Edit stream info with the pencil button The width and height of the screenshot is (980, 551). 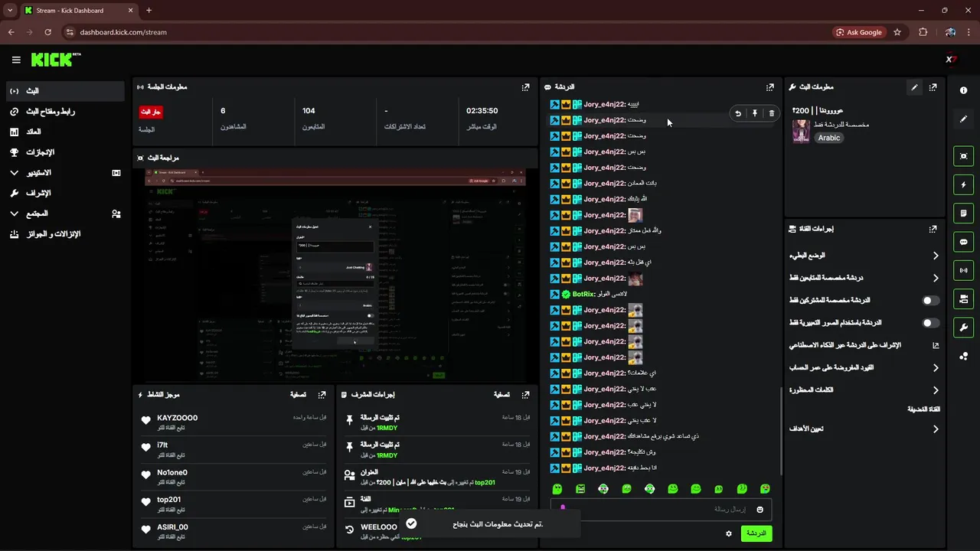(x=914, y=87)
